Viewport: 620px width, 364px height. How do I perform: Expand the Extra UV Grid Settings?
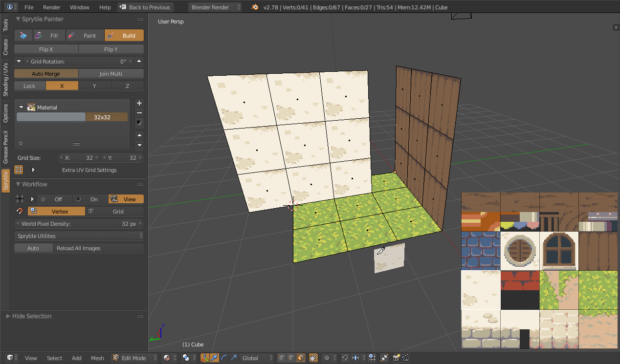pos(33,170)
